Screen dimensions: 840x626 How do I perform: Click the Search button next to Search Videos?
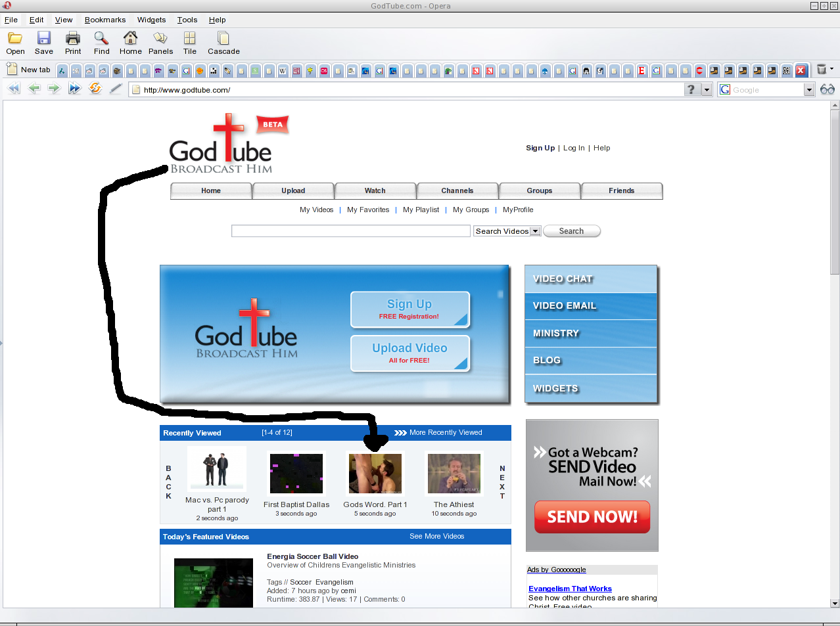click(x=572, y=231)
